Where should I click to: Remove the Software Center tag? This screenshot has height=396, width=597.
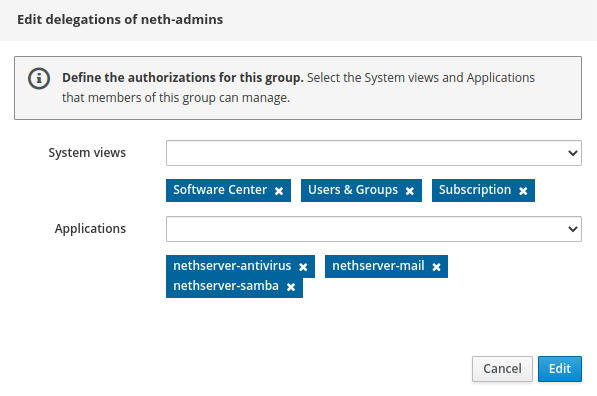pos(279,191)
